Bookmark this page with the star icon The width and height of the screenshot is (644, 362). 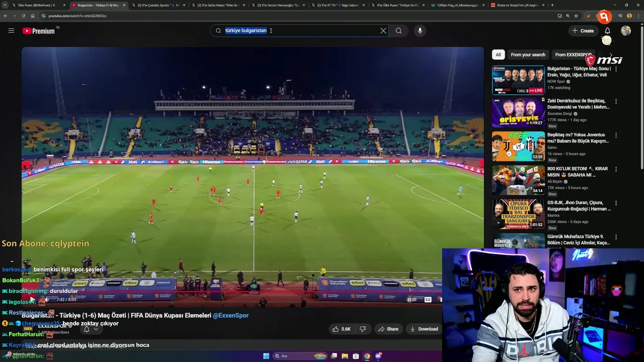pyautogui.click(x=576, y=16)
